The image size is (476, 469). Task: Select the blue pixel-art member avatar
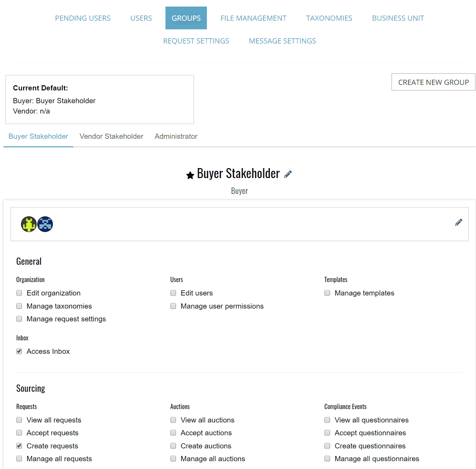pos(45,224)
